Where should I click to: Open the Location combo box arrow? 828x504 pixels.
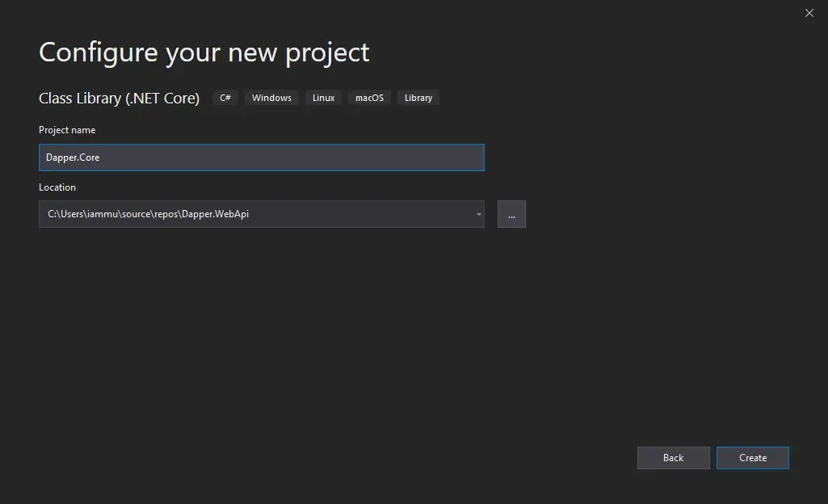[477, 214]
